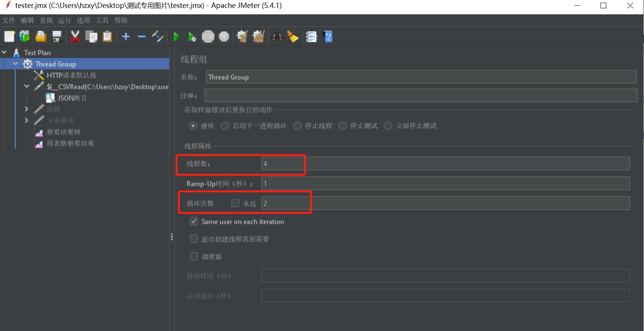Open Help with question mark icon
Screen dimensions: 644x331
coord(328,37)
